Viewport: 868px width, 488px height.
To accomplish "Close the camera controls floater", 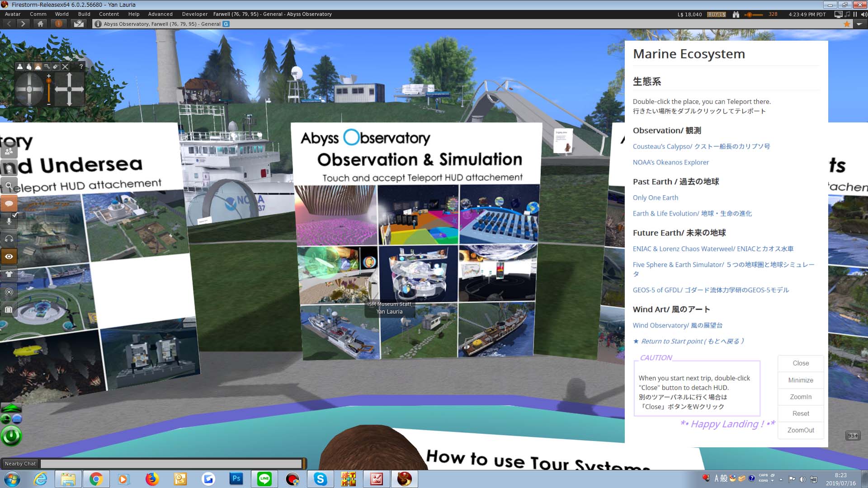I will click(65, 66).
